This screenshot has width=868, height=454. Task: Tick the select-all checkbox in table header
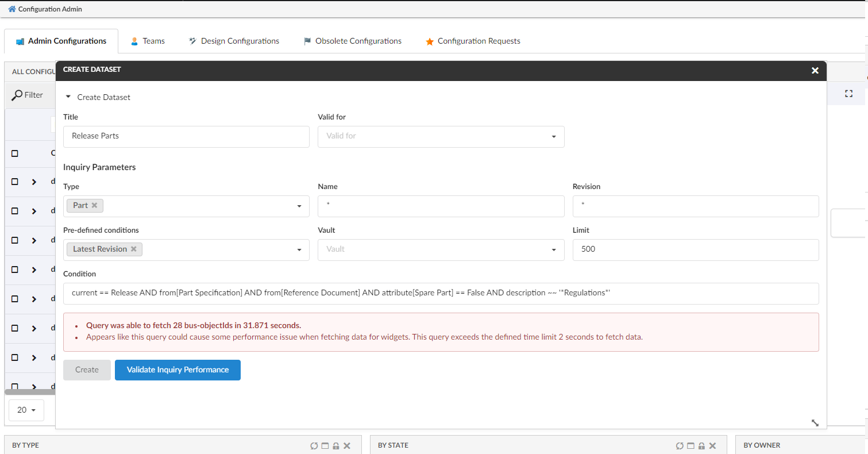15,153
